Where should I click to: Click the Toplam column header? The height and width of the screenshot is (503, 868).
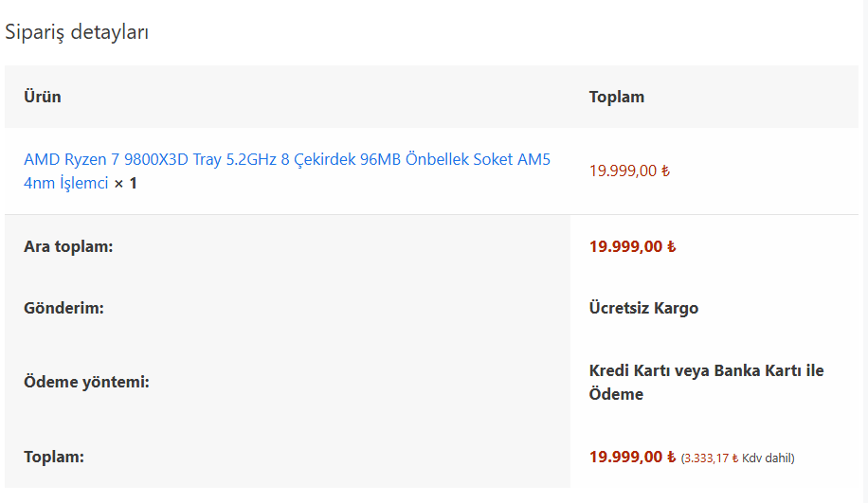click(x=616, y=97)
